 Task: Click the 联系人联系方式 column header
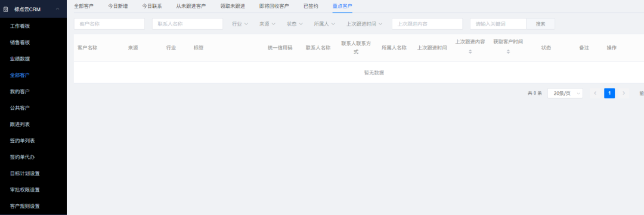pos(356,48)
